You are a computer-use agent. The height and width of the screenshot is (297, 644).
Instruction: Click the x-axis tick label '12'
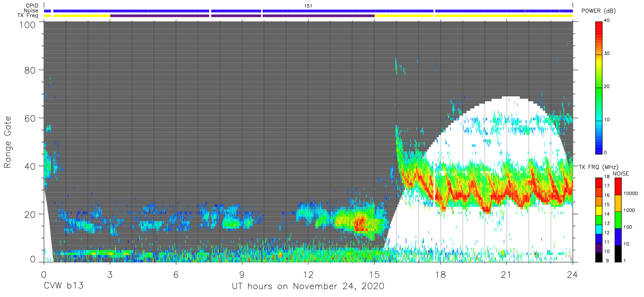(308, 274)
